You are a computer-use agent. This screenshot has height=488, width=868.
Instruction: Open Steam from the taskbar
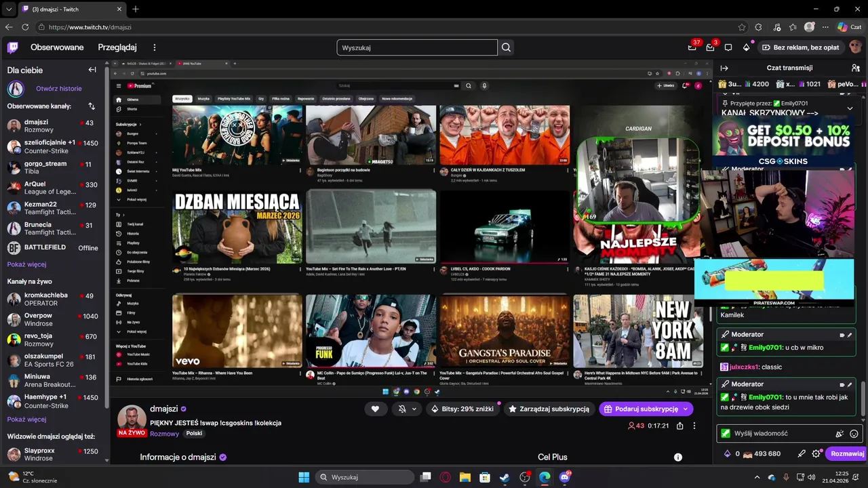pyautogui.click(x=505, y=477)
